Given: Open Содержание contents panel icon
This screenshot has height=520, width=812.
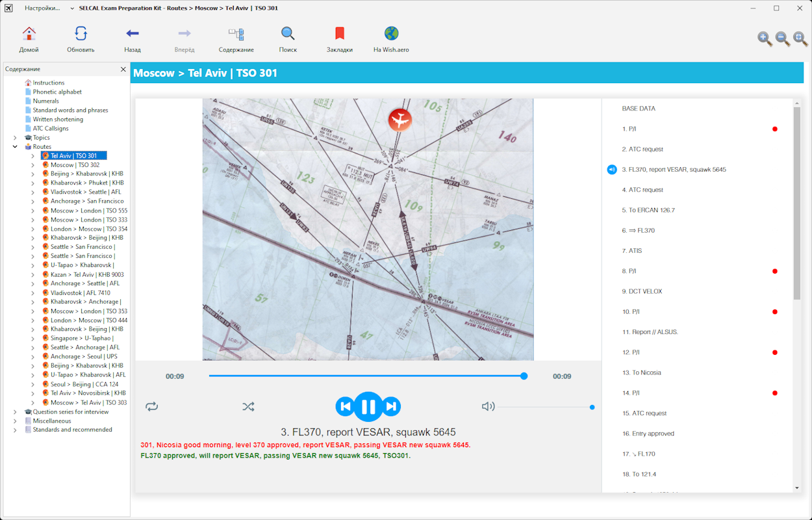Looking at the screenshot, I should [236, 34].
